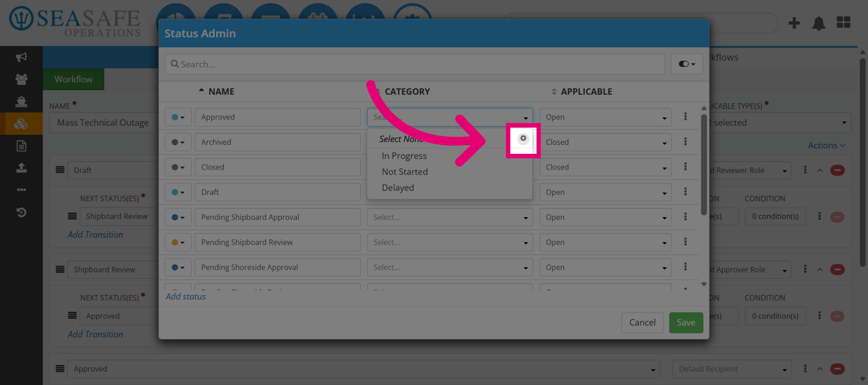The image size is (868, 385).
Task: Click the status list scrollbar thumb
Action: [703, 165]
